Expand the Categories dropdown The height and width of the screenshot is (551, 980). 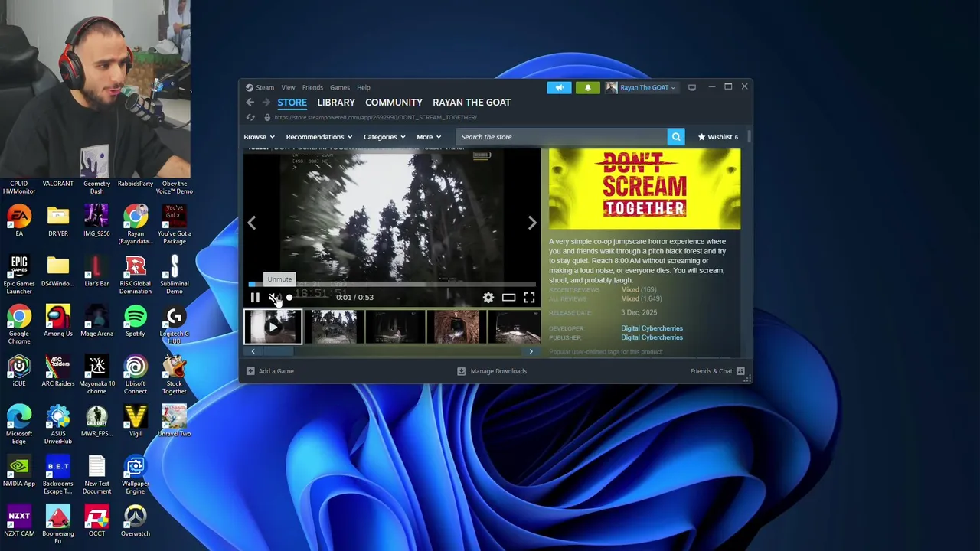(384, 137)
